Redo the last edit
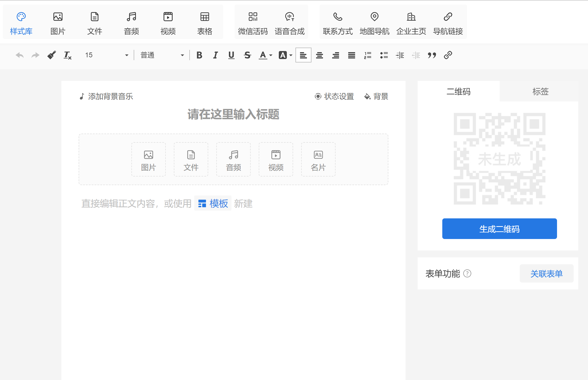The width and height of the screenshot is (588, 380). click(x=36, y=55)
